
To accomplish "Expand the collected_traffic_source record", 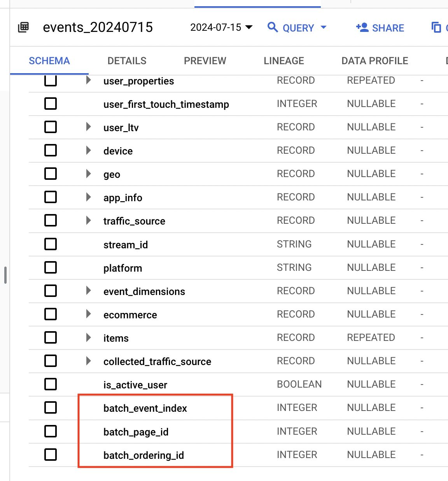I will 88,361.
